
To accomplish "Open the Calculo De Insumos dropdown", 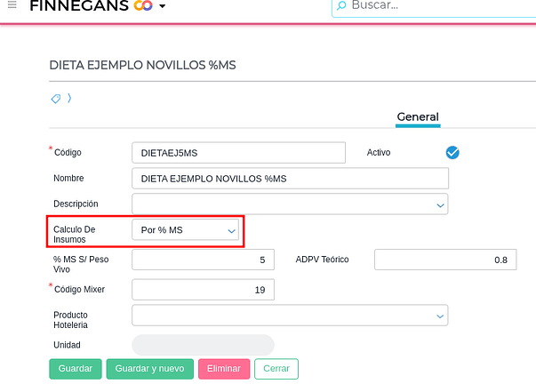I will click(x=187, y=230).
